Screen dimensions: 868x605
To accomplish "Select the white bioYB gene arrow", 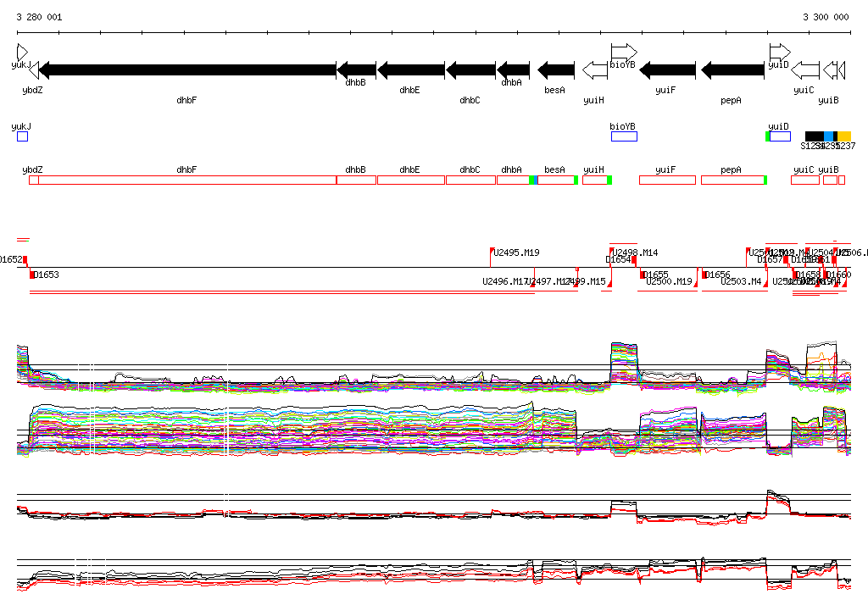I will click(625, 53).
